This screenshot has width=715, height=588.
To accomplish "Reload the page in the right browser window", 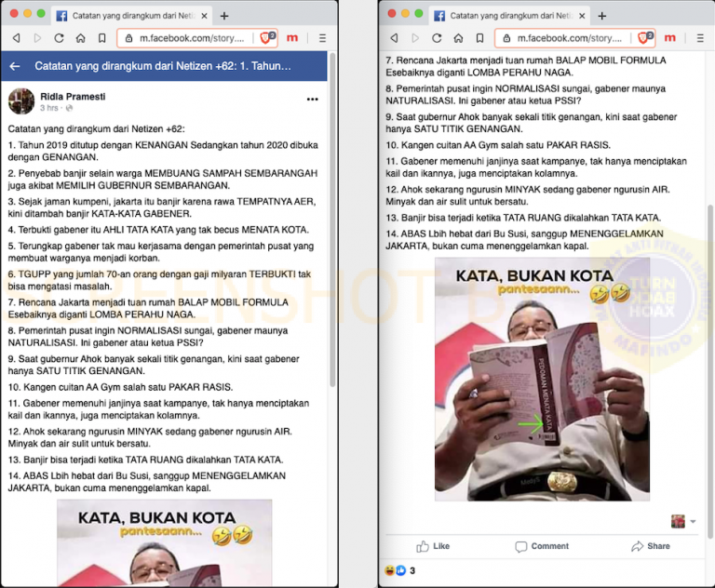I will click(x=437, y=38).
